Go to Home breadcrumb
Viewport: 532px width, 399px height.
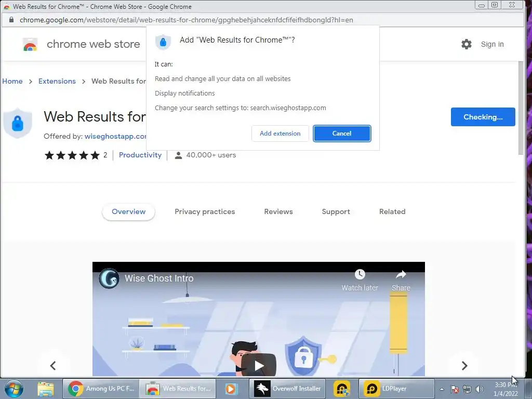coord(12,81)
